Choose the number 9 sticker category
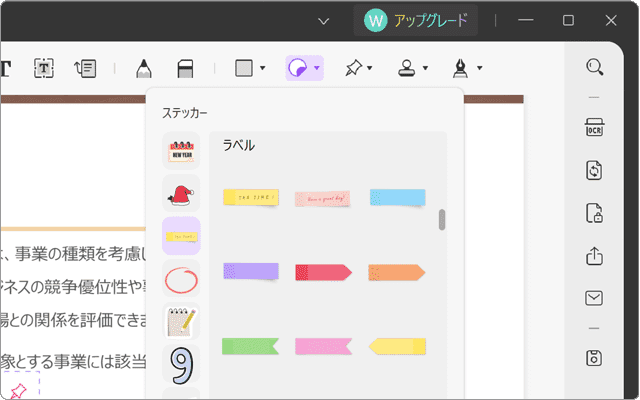 pos(181,364)
